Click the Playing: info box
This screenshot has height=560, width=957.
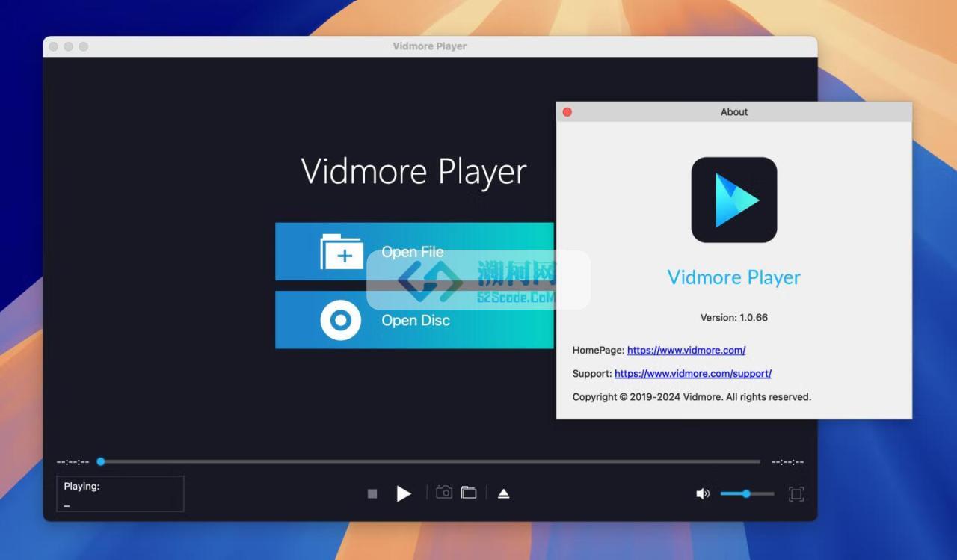120,494
